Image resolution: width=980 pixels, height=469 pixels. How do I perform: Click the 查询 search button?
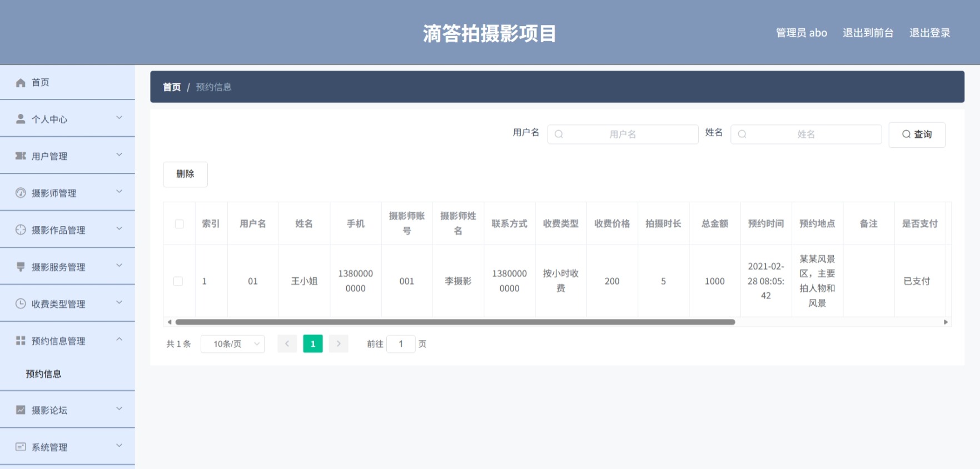[917, 134]
